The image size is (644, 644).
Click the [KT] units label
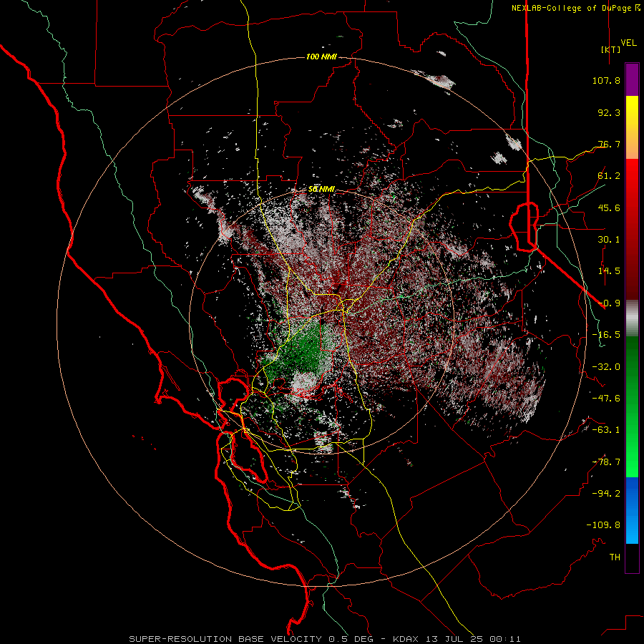[610, 49]
